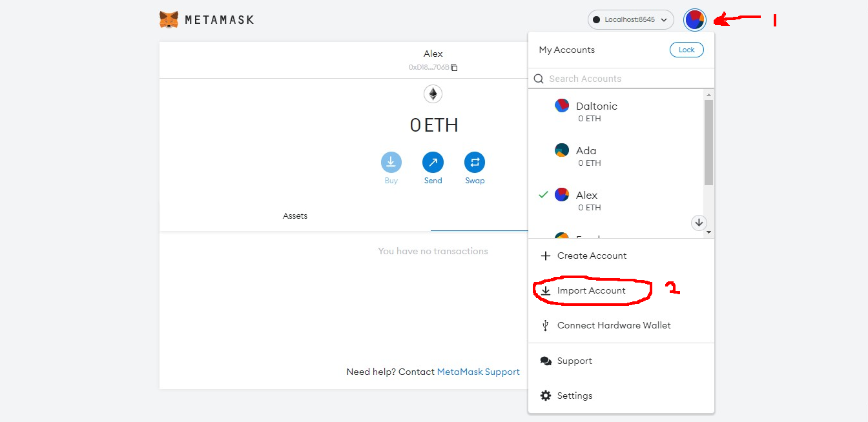This screenshot has width=868, height=422.
Task: Choose Import Account
Action: pyautogui.click(x=591, y=290)
